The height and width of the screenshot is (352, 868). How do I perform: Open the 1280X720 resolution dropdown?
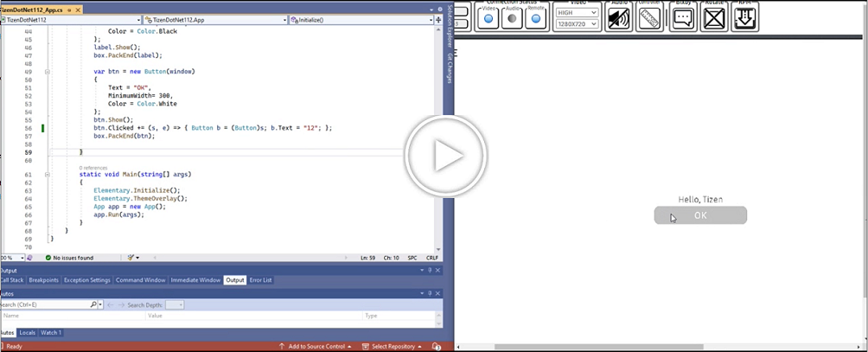(x=577, y=24)
